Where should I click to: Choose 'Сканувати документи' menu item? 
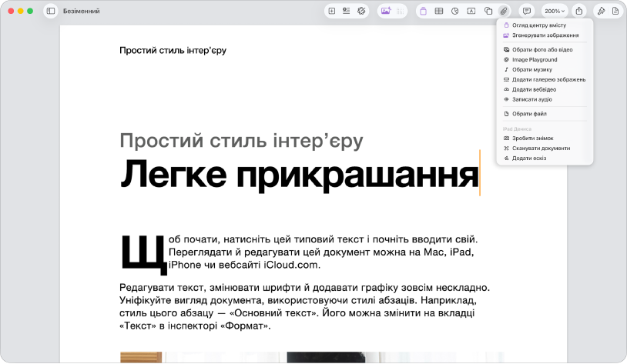[x=545, y=149]
